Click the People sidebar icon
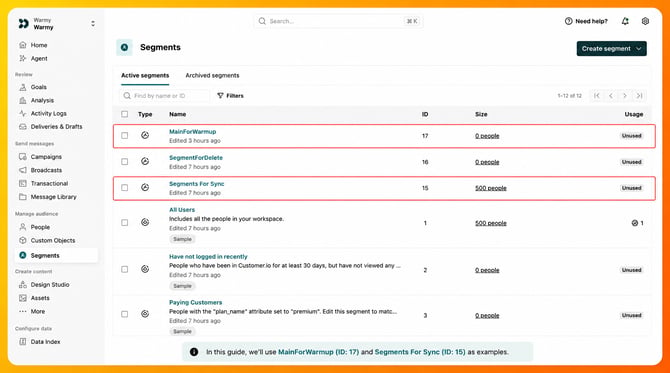 [x=23, y=227]
